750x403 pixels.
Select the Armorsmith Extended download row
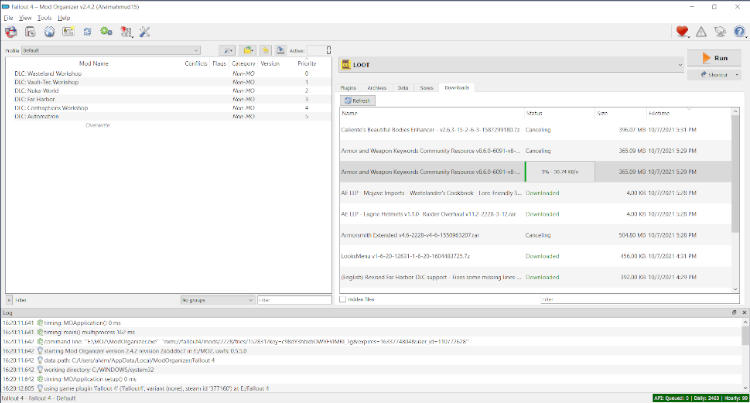point(536,235)
